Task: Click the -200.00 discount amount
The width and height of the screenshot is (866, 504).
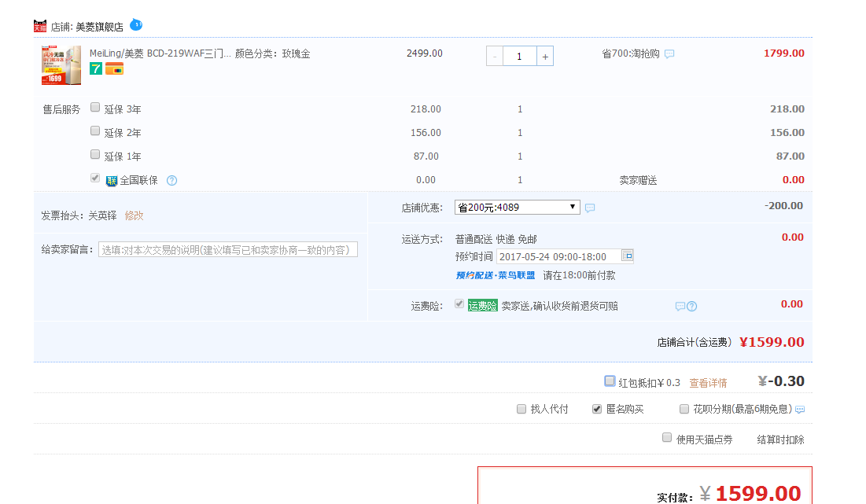Action: coord(783,206)
